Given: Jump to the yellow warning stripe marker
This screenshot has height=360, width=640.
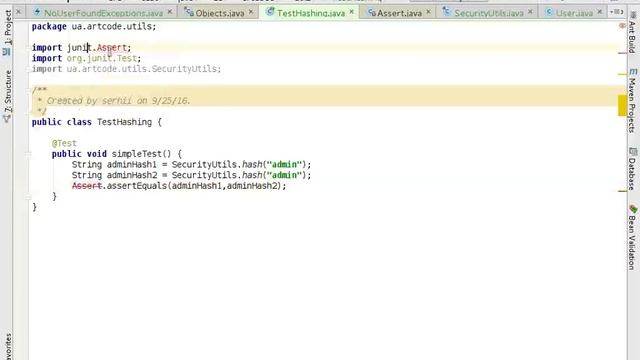Looking at the screenshot, I should tap(622, 105).
